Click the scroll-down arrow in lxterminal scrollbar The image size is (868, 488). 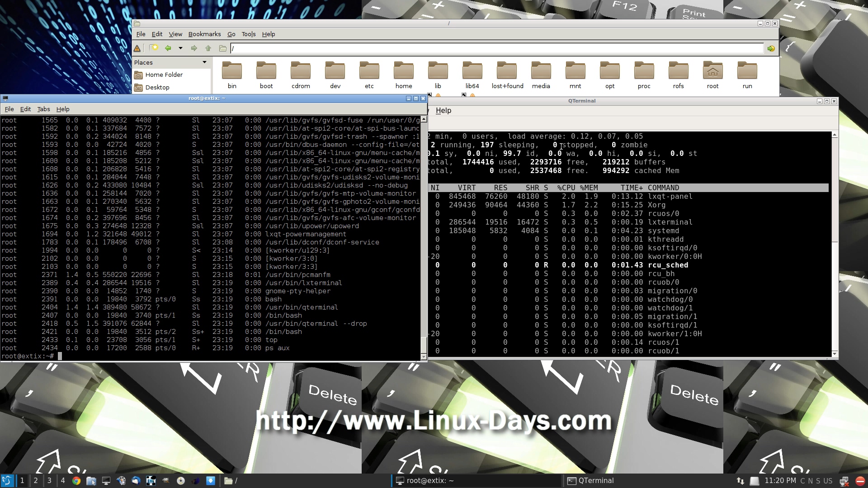pos(424,357)
